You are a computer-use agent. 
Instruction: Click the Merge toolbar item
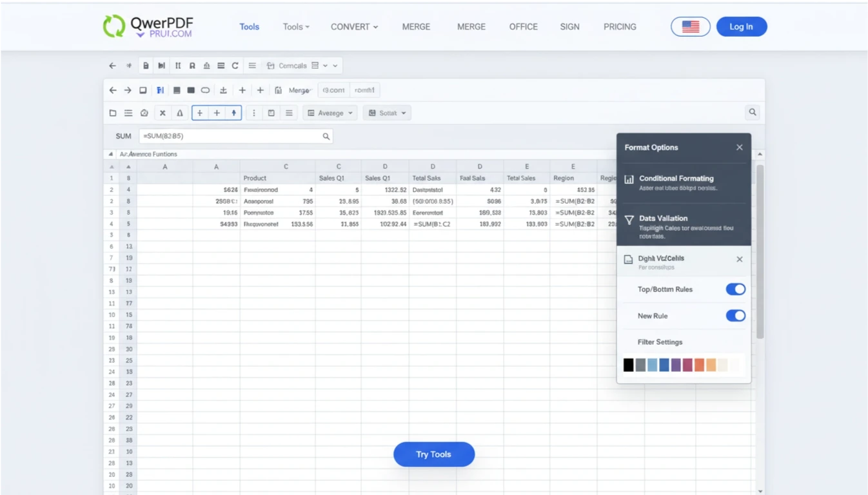click(x=300, y=90)
